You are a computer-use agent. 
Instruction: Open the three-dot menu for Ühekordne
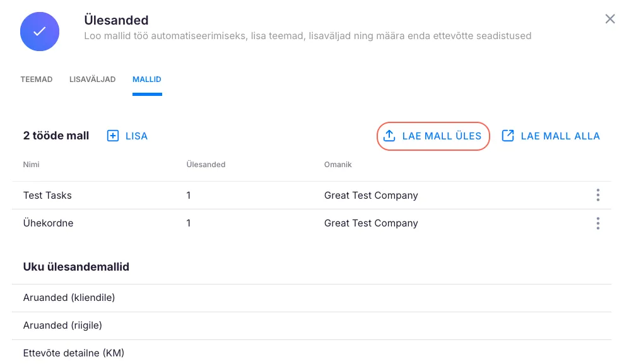click(x=597, y=223)
